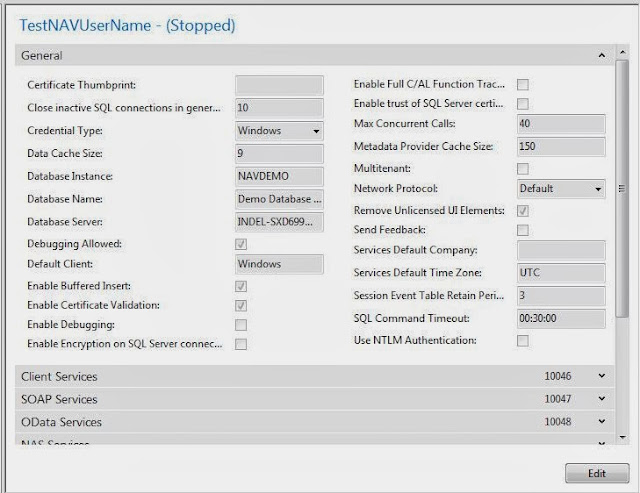Check Enable trust of SQL Server certificate
Viewport: 640px width, 493px height.
523,104
